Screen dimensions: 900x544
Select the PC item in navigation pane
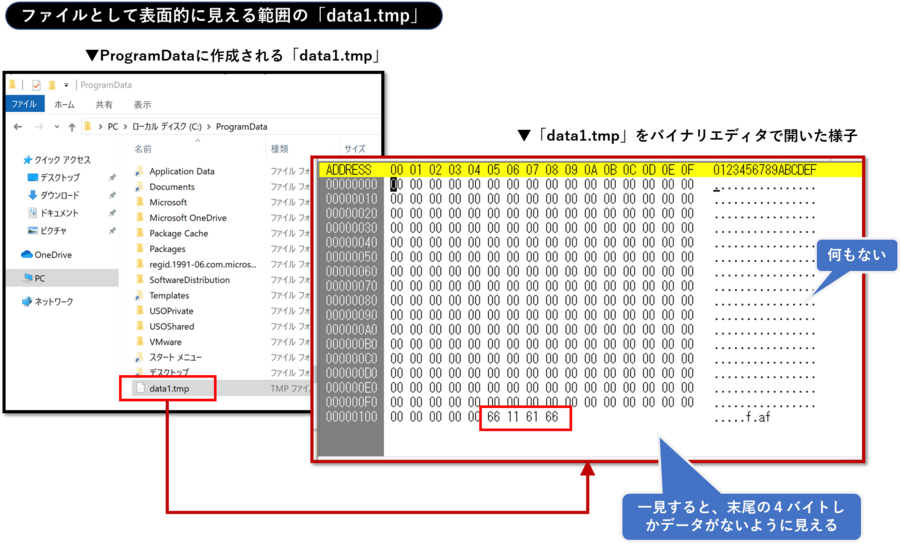(x=40, y=278)
